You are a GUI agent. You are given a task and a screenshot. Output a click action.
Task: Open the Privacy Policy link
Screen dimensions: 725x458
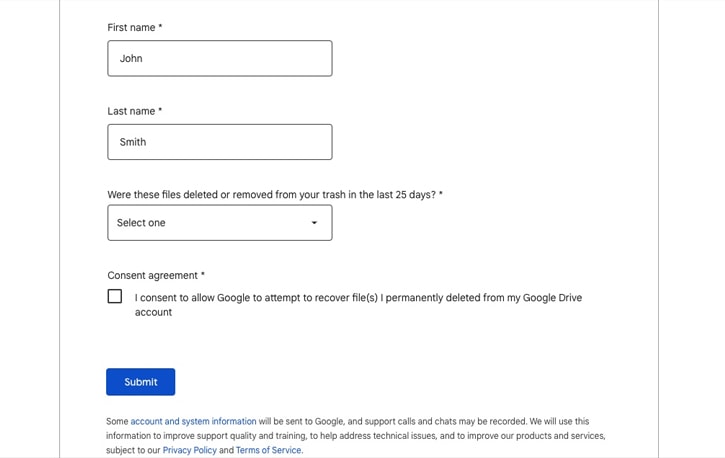pos(190,450)
